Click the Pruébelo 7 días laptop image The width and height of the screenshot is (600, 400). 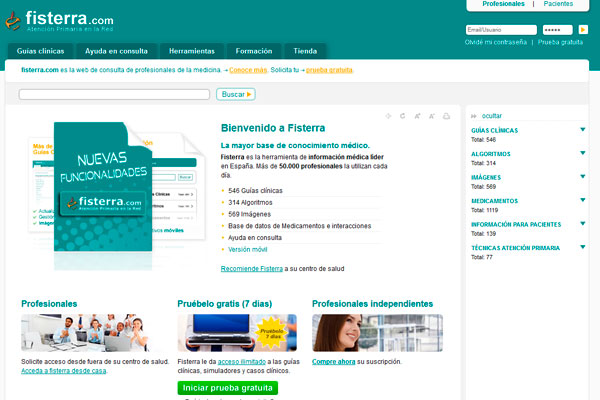pyautogui.click(x=237, y=333)
